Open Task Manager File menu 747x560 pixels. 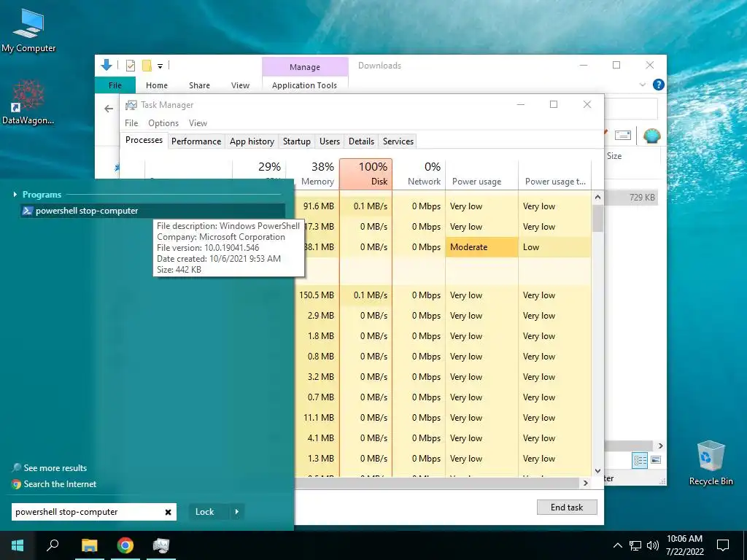tap(131, 122)
